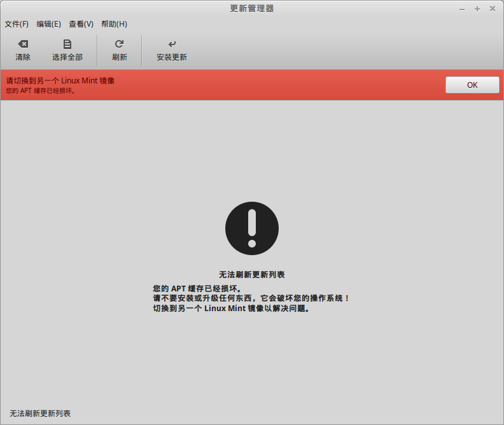This screenshot has height=425, width=504.
Task: Maximize the 更新管理器 window
Action: 477,9
